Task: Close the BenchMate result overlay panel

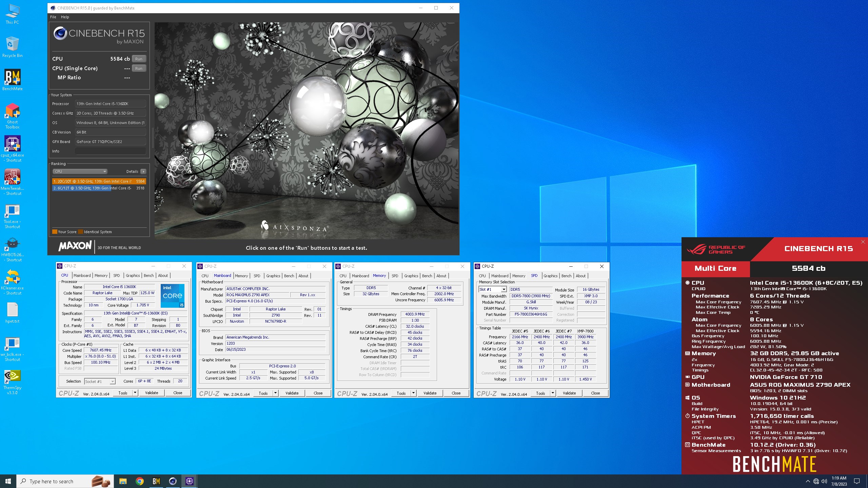Action: click(863, 242)
